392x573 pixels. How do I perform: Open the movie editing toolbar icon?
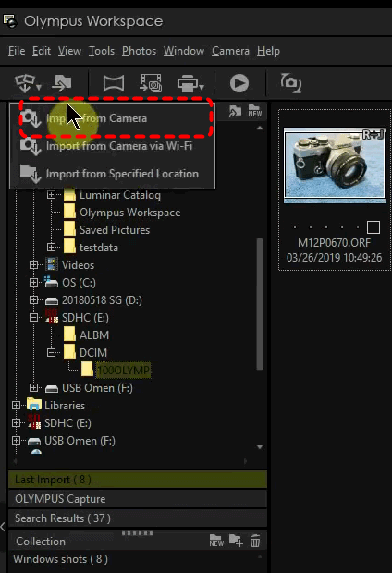click(151, 83)
